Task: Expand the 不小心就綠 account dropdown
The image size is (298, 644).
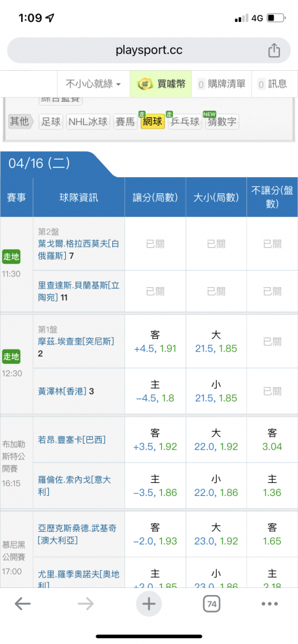Action: (94, 84)
